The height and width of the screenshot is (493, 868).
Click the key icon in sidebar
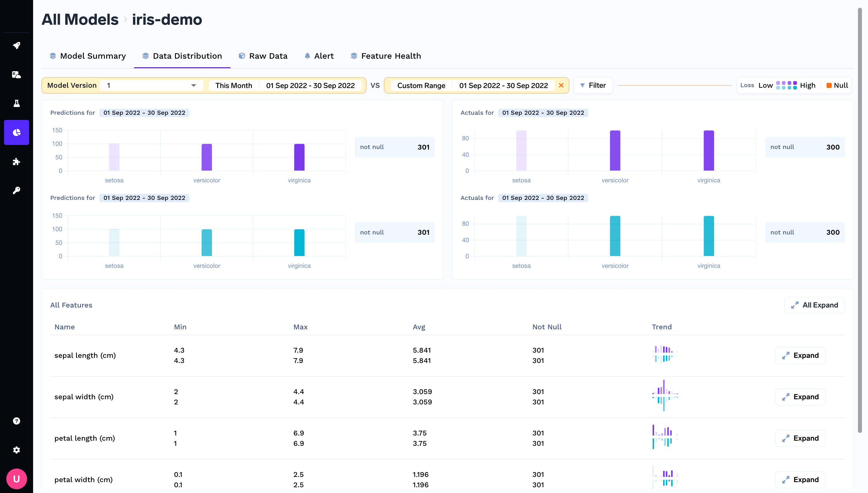(16, 191)
